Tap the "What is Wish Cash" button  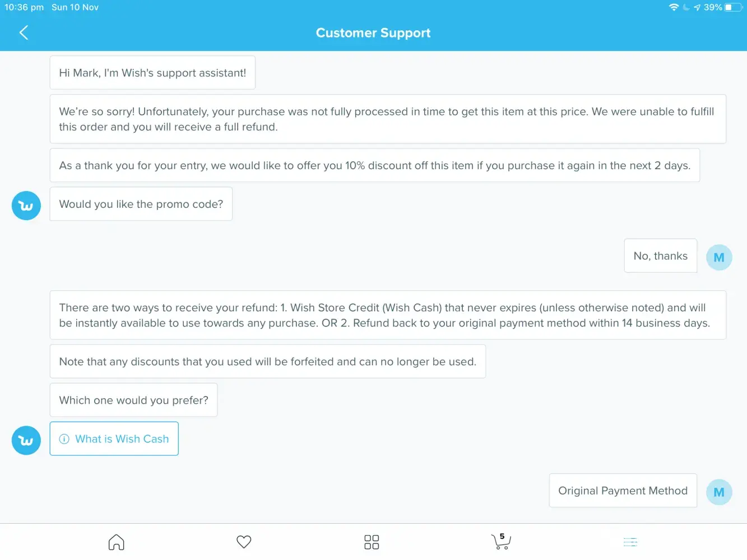[x=114, y=439]
